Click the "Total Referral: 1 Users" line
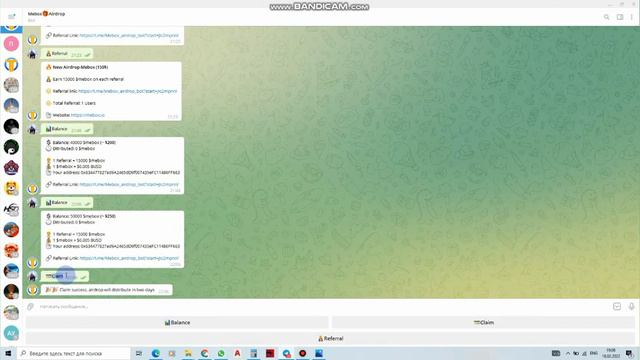 [74, 103]
